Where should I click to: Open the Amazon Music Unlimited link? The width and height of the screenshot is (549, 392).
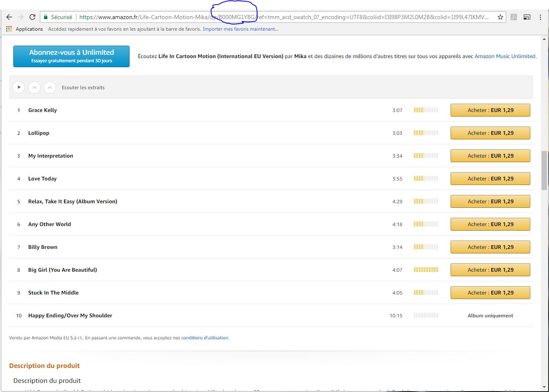point(505,56)
